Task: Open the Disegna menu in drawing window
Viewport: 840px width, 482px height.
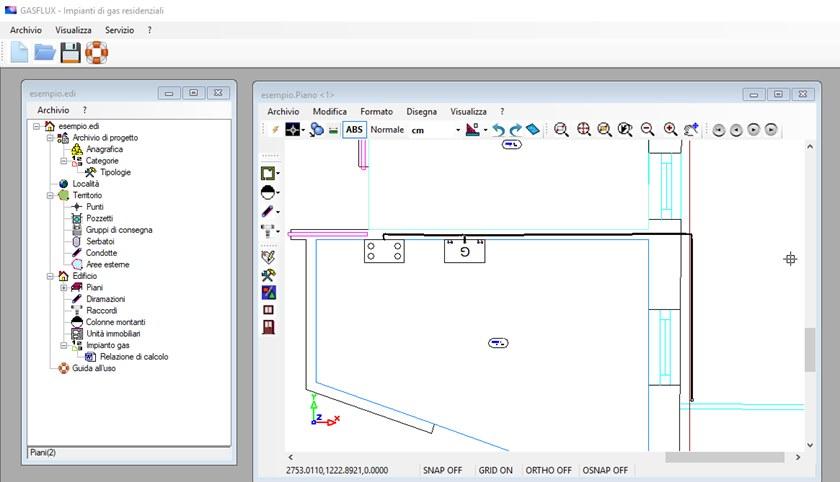Action: pyautogui.click(x=421, y=111)
